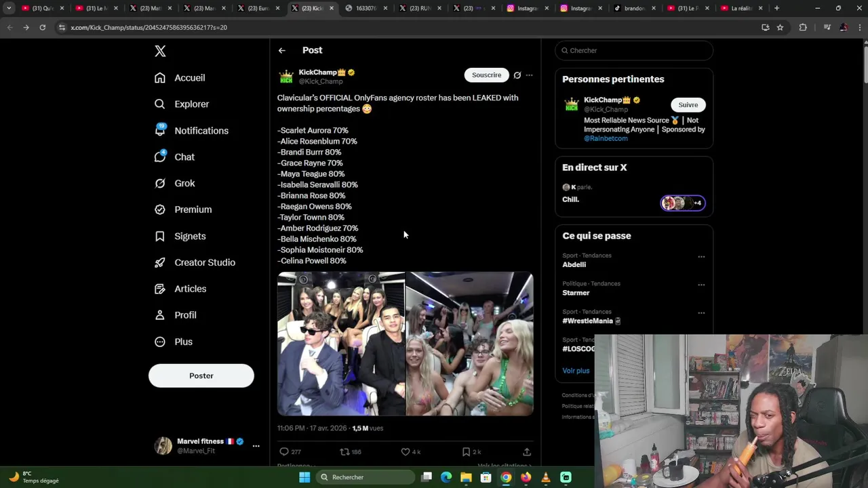
Task: Open the tab search dropdown arrow
Action: tap(9, 8)
